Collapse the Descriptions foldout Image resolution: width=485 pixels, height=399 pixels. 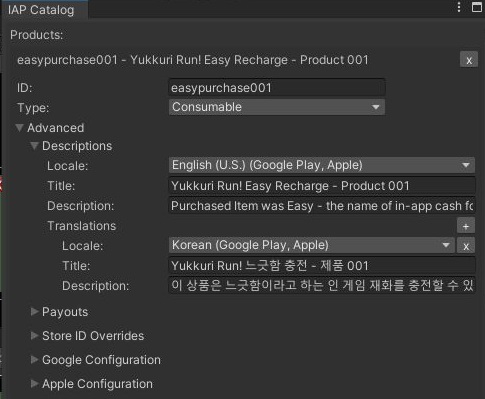[34, 146]
